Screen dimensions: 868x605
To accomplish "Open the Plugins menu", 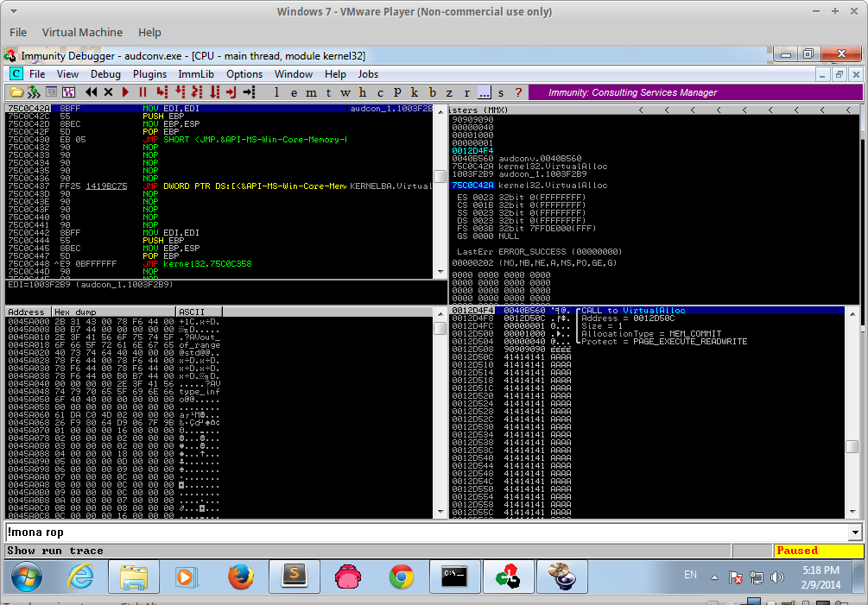I will (x=149, y=74).
